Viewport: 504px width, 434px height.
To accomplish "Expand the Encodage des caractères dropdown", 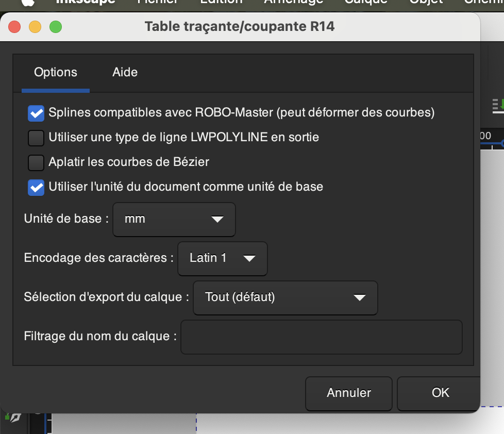I will click(222, 258).
